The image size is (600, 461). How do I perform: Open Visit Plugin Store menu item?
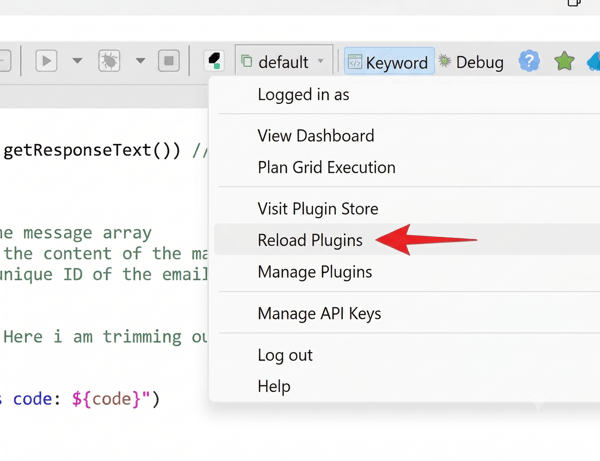click(x=407, y=209)
